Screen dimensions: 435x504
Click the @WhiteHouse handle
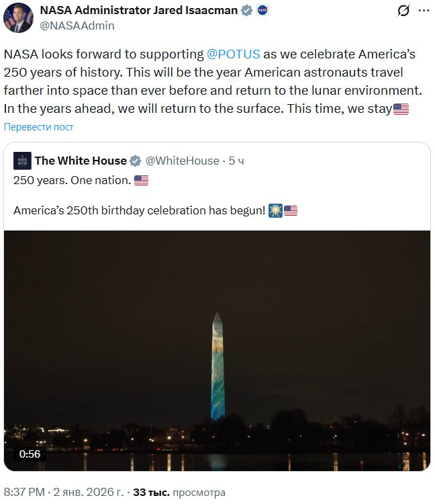click(182, 161)
